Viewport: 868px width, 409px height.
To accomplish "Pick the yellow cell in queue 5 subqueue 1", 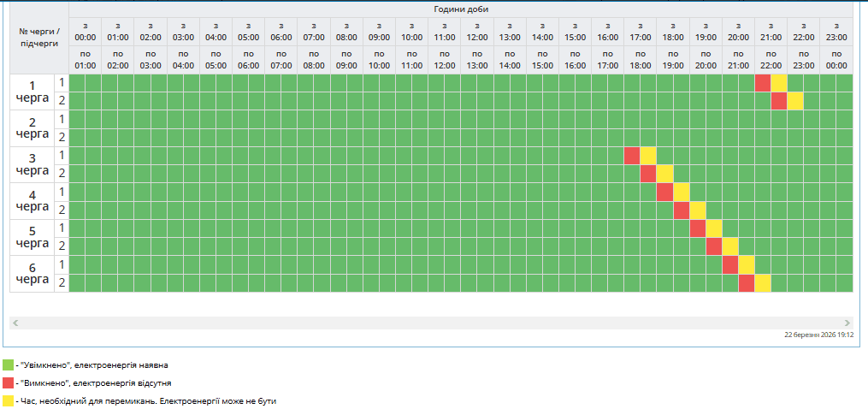I will (x=714, y=228).
